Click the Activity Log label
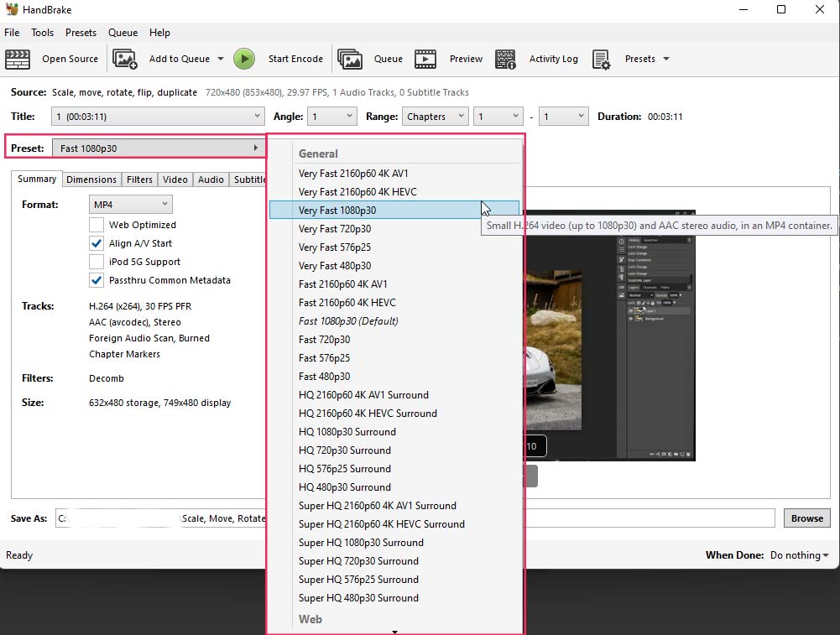The height and width of the screenshot is (635, 840). click(x=553, y=59)
